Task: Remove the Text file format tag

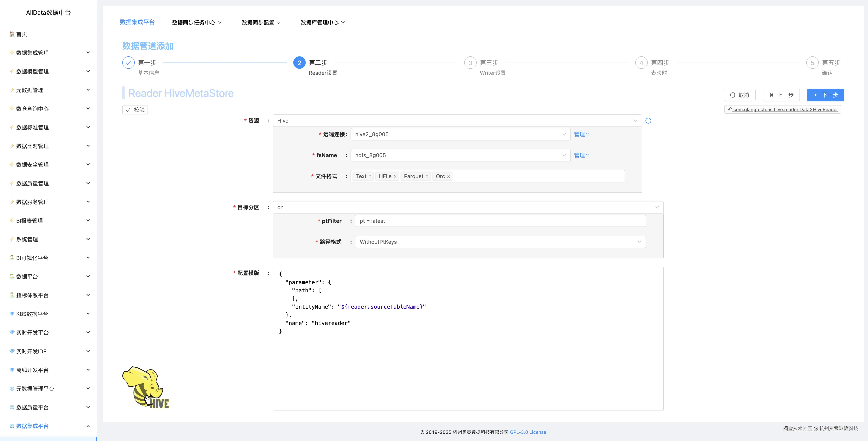Action: pyautogui.click(x=370, y=177)
